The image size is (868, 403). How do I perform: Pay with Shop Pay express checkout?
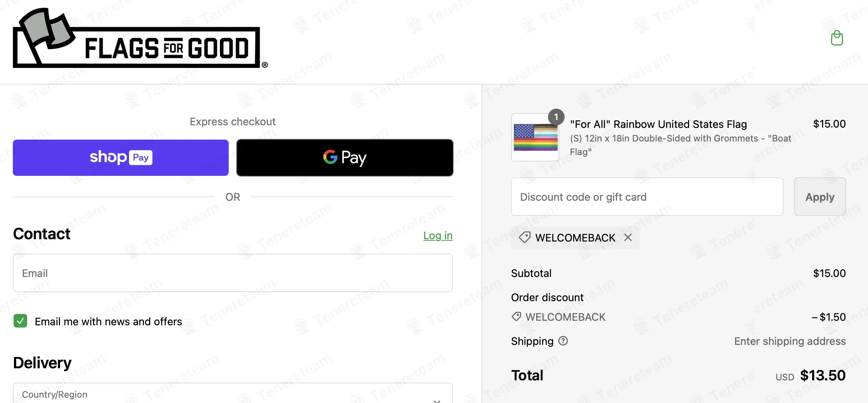click(121, 158)
